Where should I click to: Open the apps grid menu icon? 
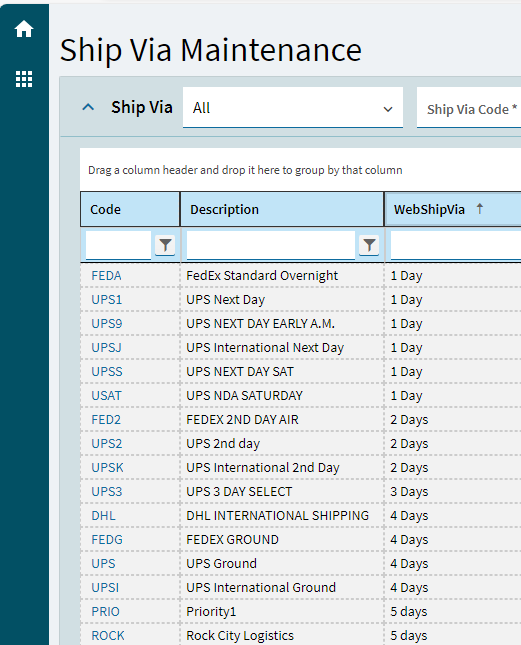point(24,79)
